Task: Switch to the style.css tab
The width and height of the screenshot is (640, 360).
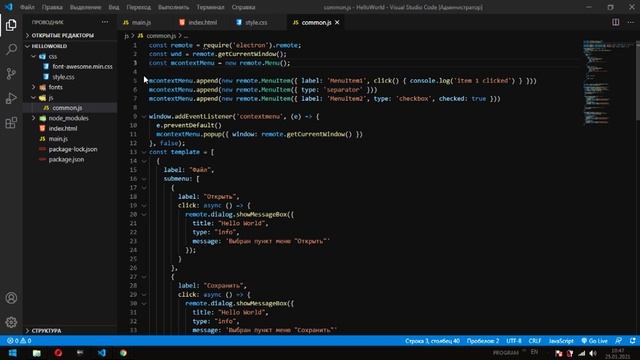Action: tap(256, 22)
